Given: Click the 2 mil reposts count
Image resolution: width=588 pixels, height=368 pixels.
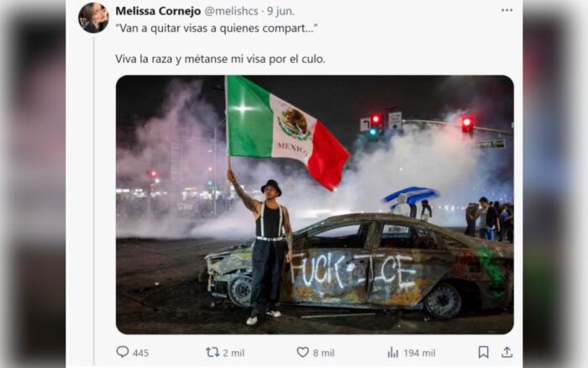Looking at the screenshot, I should coord(234,353).
